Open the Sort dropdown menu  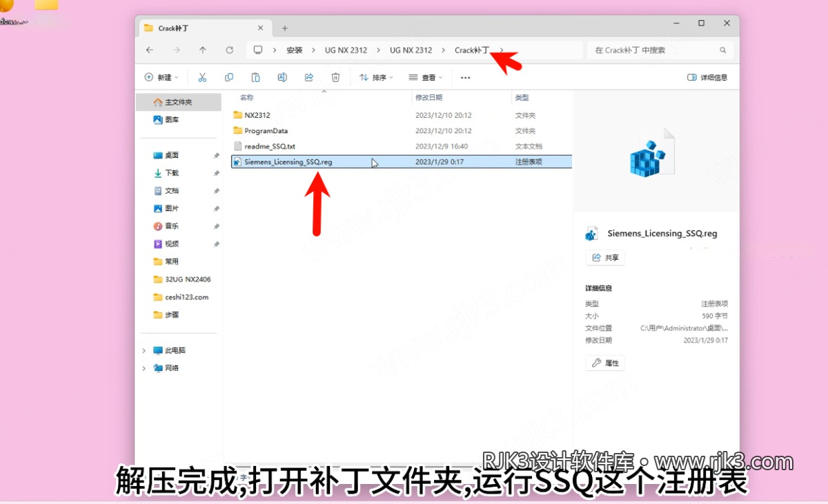click(376, 77)
